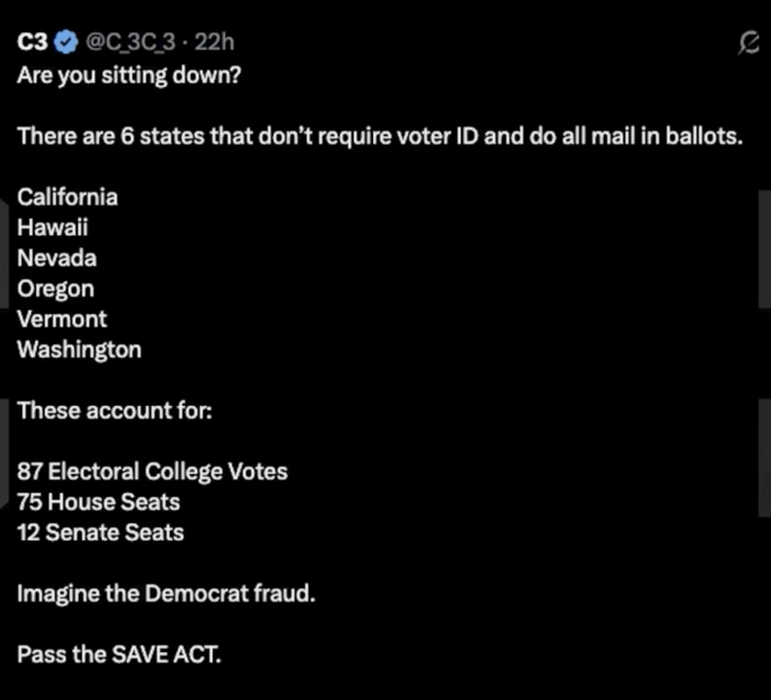The height and width of the screenshot is (700, 771).
Task: Click the "Are you sitting down?" text line
Action: [x=129, y=74]
